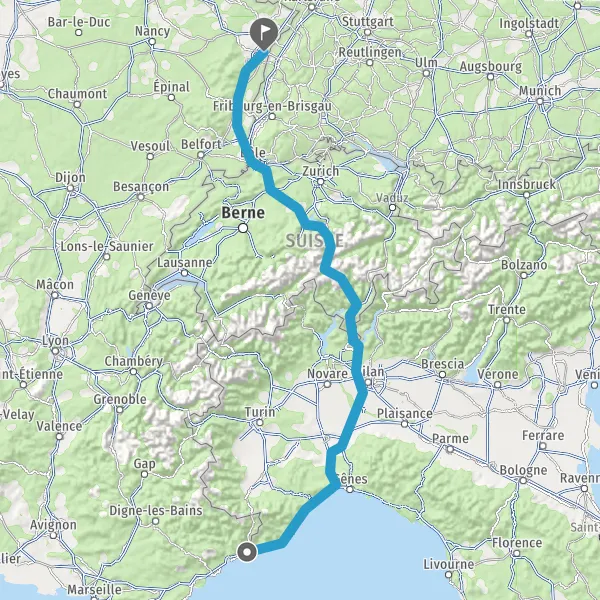
Task: Click the Lyon city marker
Action: (55, 351)
